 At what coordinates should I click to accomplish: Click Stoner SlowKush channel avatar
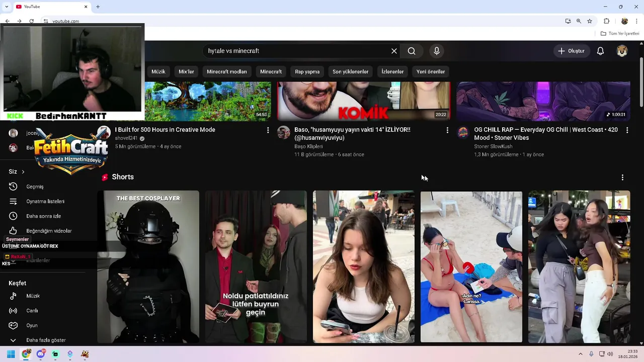[x=463, y=133]
